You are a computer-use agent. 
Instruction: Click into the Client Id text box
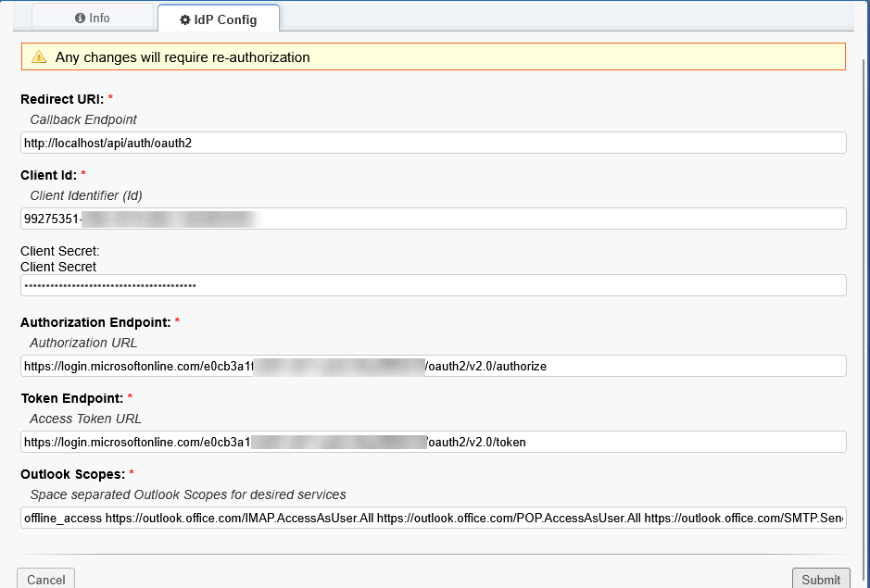[433, 219]
